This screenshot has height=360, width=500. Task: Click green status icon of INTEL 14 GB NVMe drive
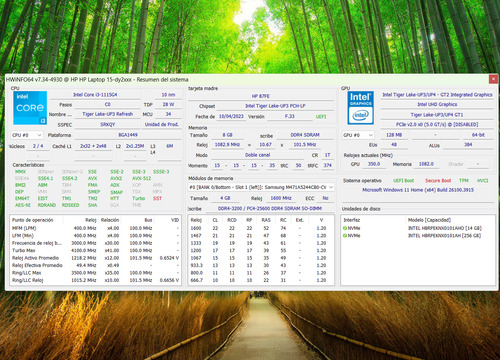[x=345, y=228]
